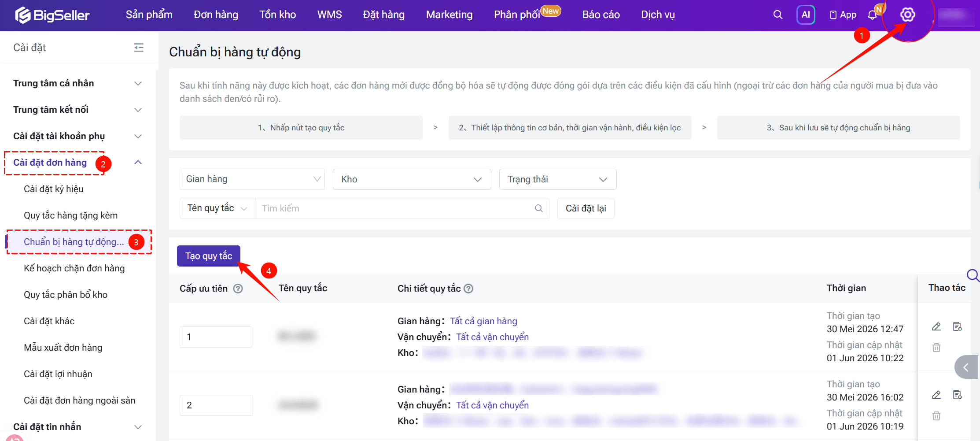Screen dimensions: 980x441
Task: Collapse Cài đặt đơn hàng section
Action: click(138, 163)
